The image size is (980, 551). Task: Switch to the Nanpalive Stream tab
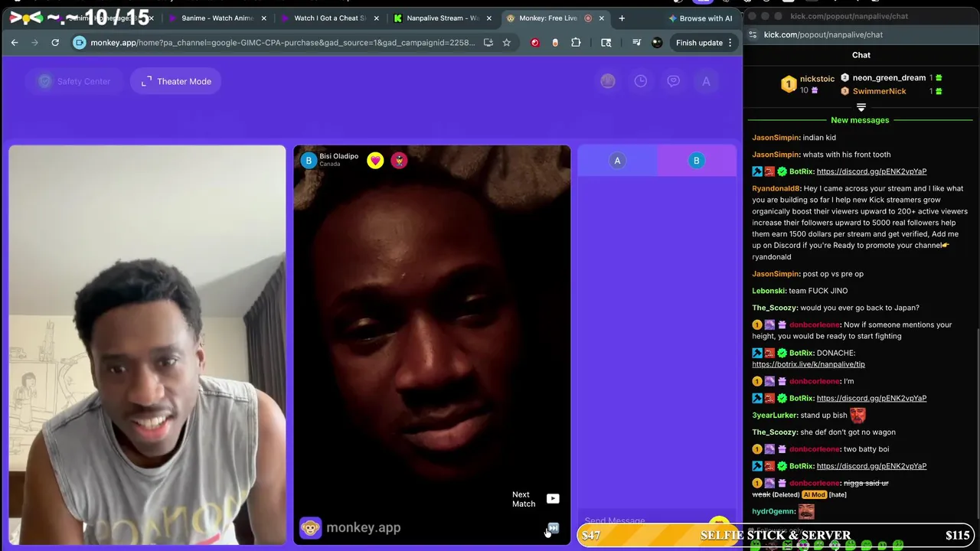click(x=442, y=18)
